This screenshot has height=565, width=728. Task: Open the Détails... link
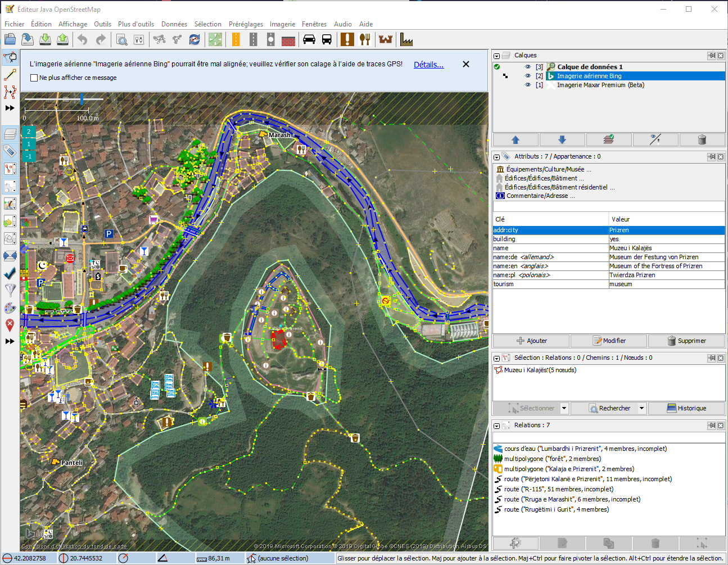[x=428, y=65]
